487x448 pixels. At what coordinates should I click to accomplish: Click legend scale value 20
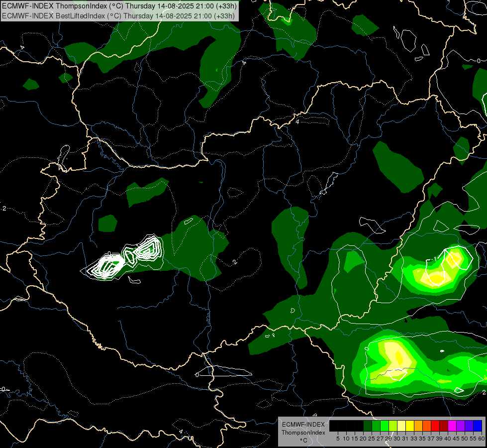tap(363, 439)
